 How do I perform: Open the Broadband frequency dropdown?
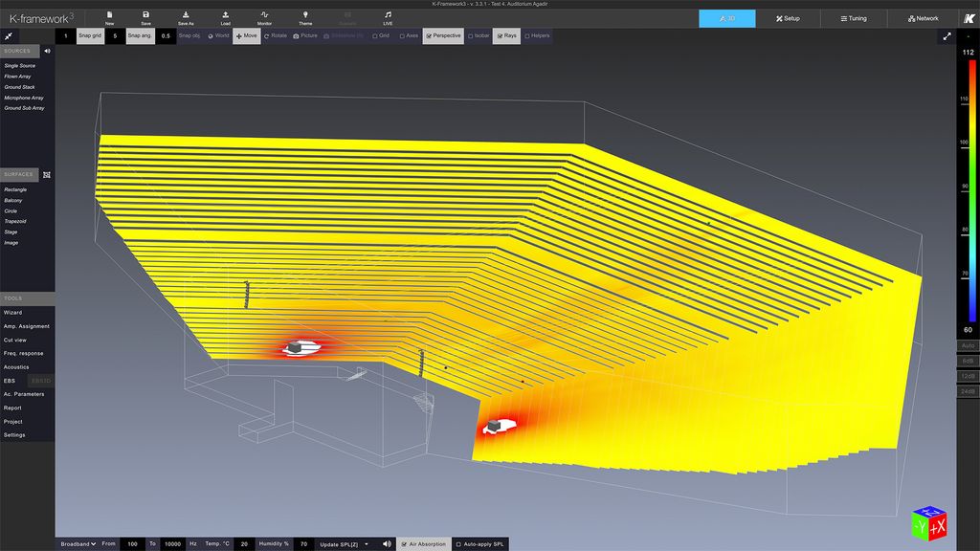tap(79, 543)
